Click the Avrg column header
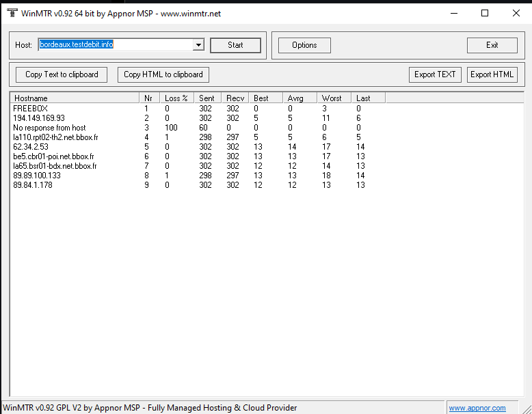532x414 pixels. tap(300, 98)
